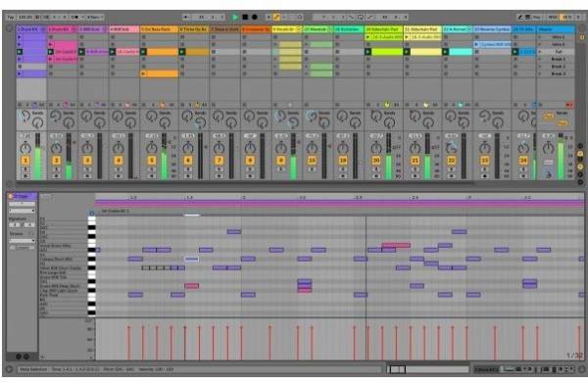Screen dimensions: 588x383
Task: Click the transport Stop square button
Action: pos(245,17)
